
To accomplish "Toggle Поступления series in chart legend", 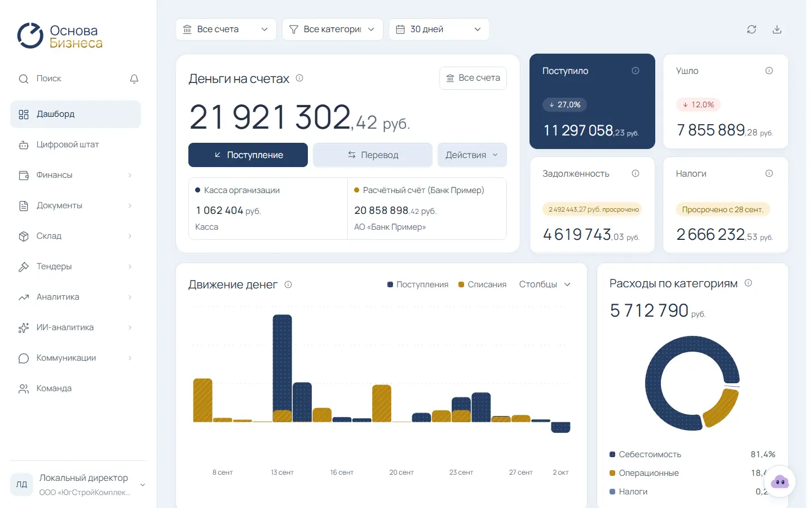I will click(418, 284).
